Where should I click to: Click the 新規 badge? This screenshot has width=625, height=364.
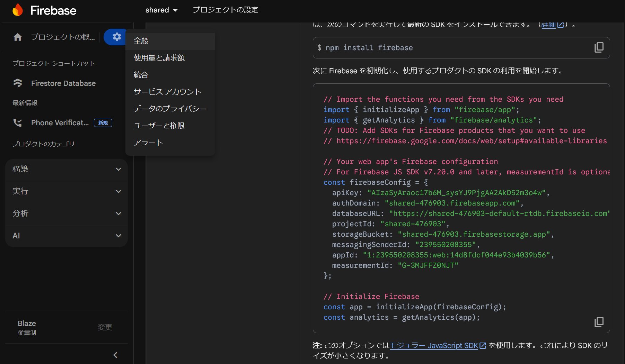103,123
